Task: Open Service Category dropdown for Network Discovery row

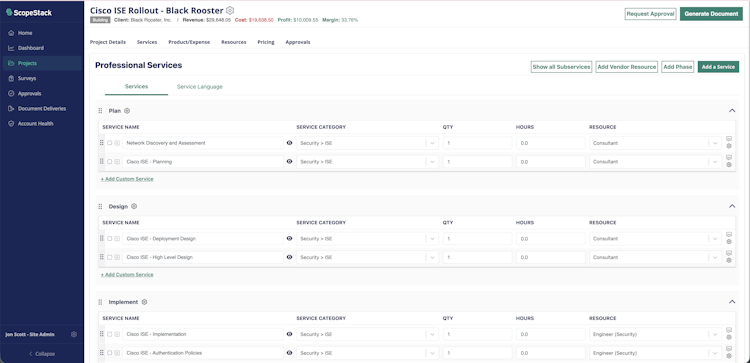Action: 367,143
